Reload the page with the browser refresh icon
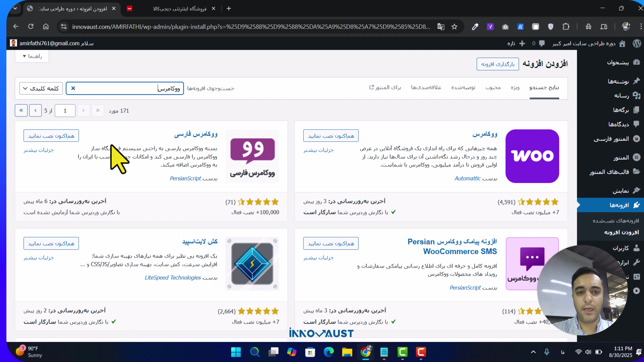This screenshot has height=362, width=644. (31, 26)
